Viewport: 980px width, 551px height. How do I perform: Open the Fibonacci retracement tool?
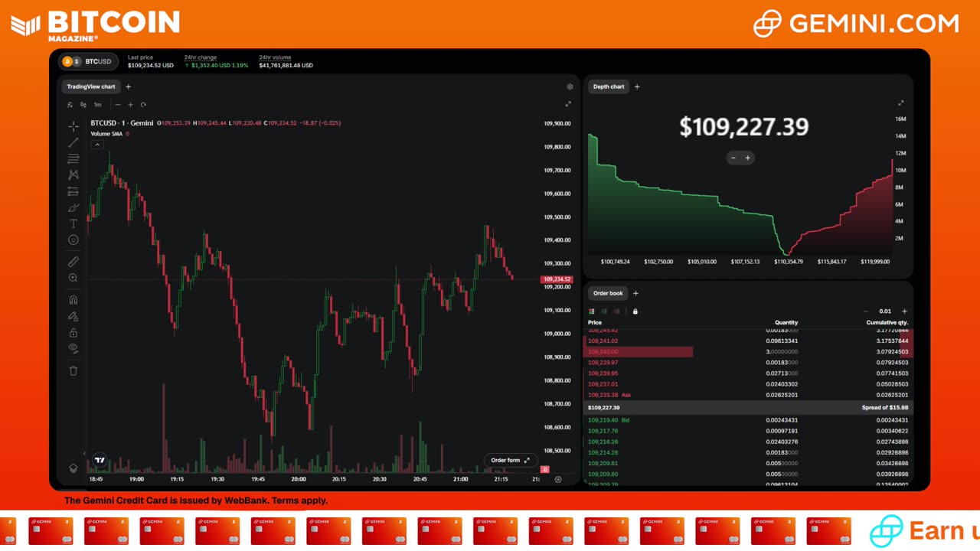pyautogui.click(x=73, y=158)
